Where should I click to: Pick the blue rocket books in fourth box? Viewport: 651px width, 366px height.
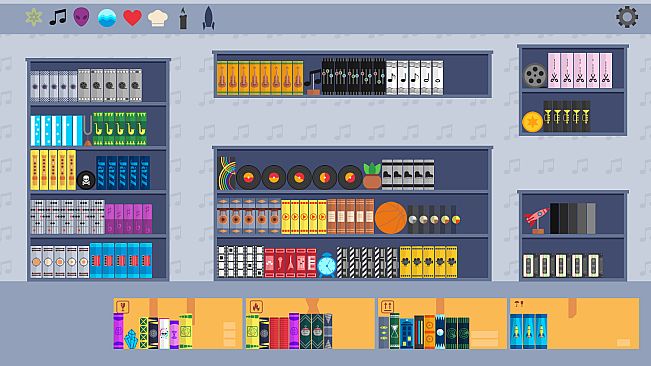click(x=529, y=331)
